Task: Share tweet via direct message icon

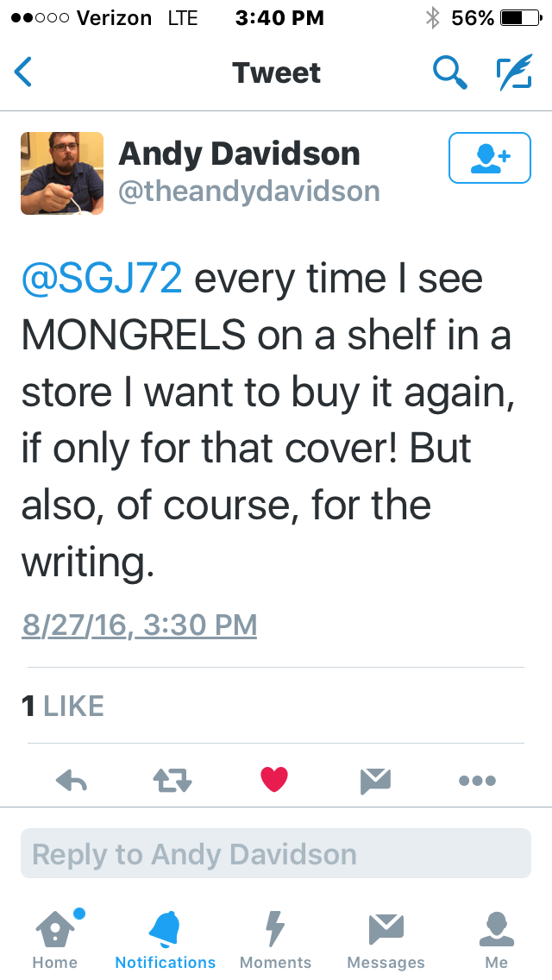Action: coord(376,781)
